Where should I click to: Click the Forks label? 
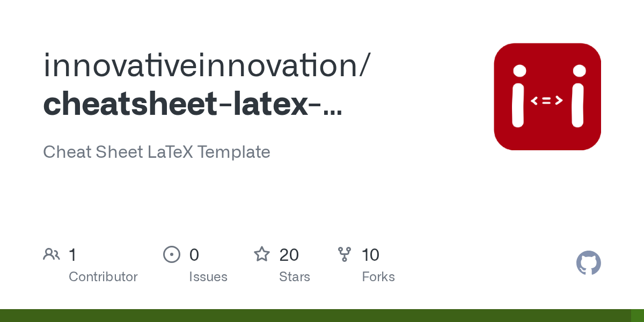click(378, 277)
